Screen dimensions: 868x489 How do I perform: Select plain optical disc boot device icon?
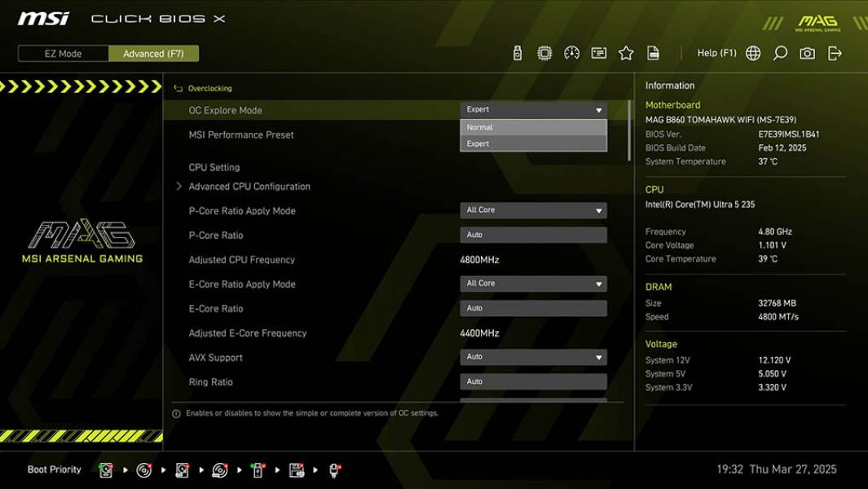click(144, 470)
